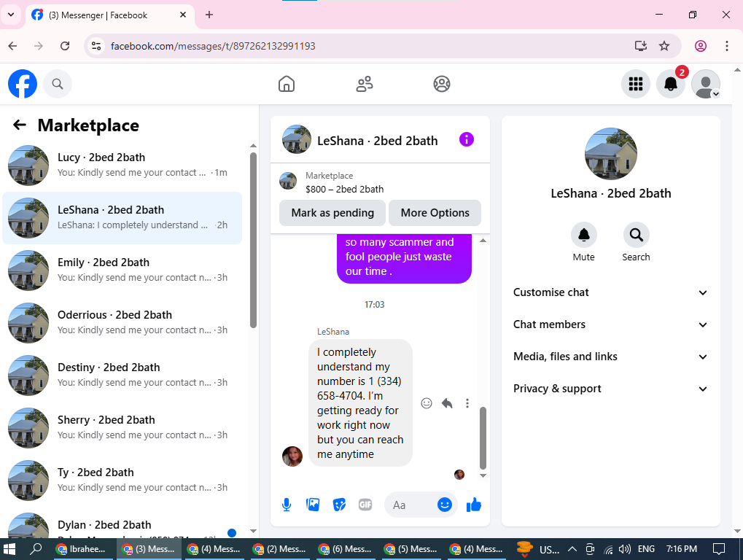Open the Sherry · 2bed 2bath conversation
743x560 pixels.
122,428
